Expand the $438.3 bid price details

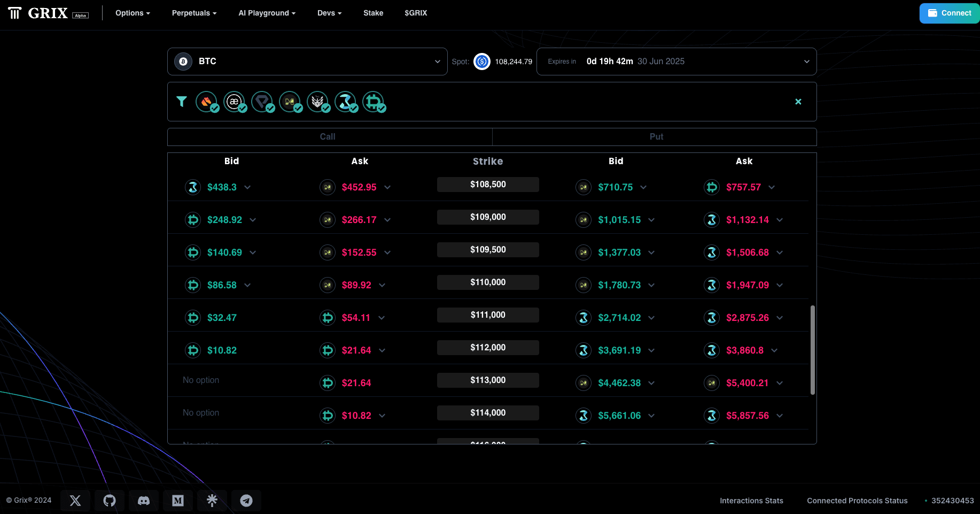coord(247,187)
